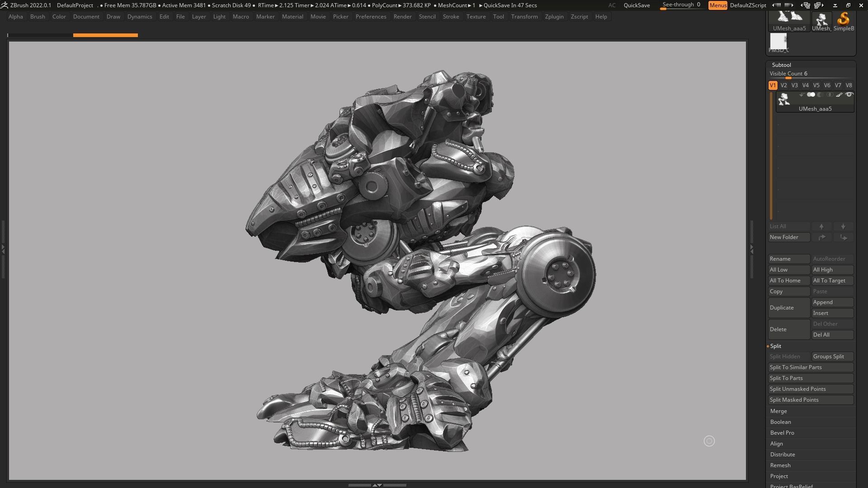Select the UMesh_aaa5 subtool row
Viewport: 868px width, 488px height.
[x=815, y=102]
